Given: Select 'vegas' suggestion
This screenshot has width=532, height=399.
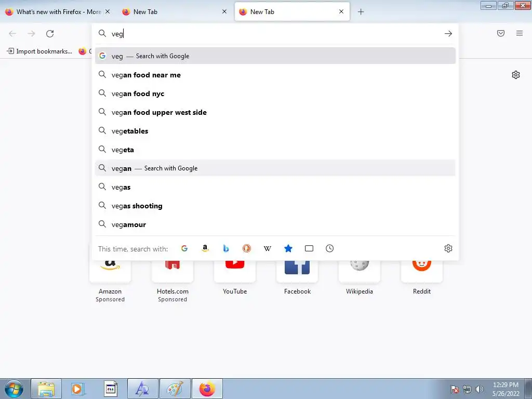Looking at the screenshot, I should (x=275, y=187).
